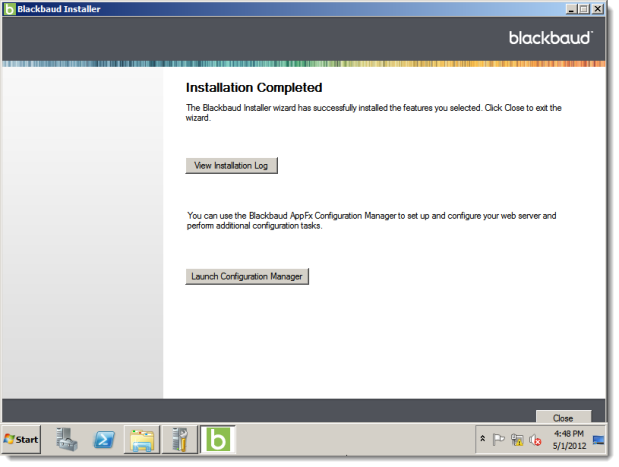Click the Show Desktop icon beside the clock
This screenshot has width=619, height=467.
598,439
